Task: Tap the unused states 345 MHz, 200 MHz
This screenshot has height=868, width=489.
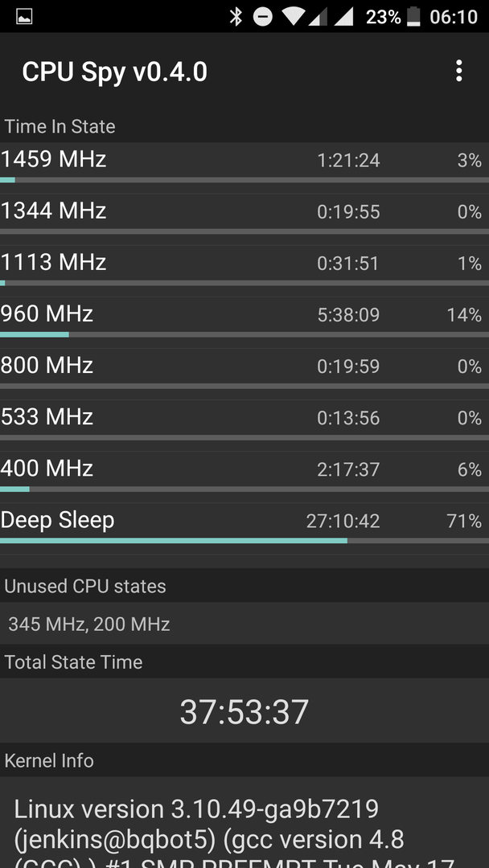Action: 89,624
